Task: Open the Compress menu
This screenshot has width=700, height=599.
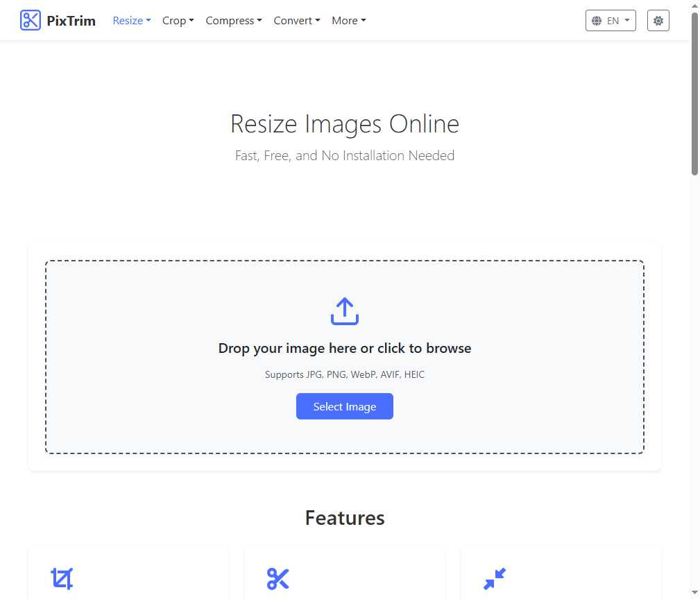Action: point(234,21)
